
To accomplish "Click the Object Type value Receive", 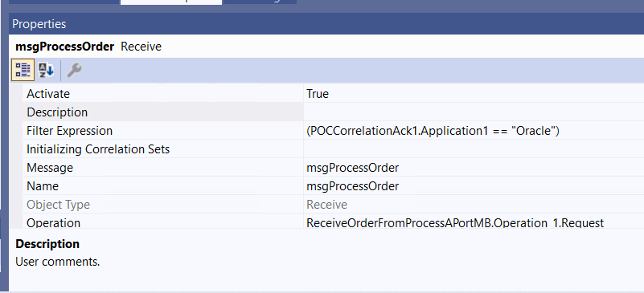I will click(327, 205).
